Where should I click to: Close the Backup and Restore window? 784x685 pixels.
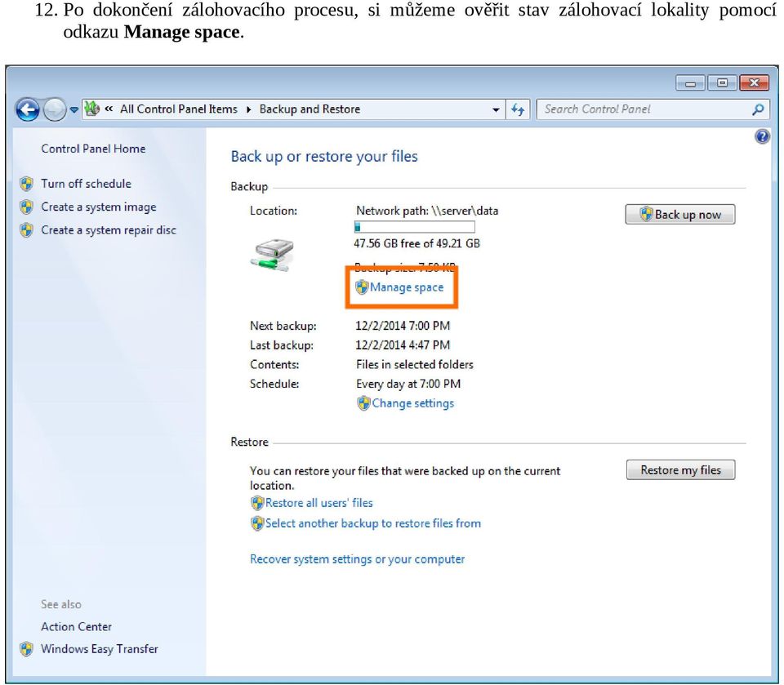[x=754, y=82]
